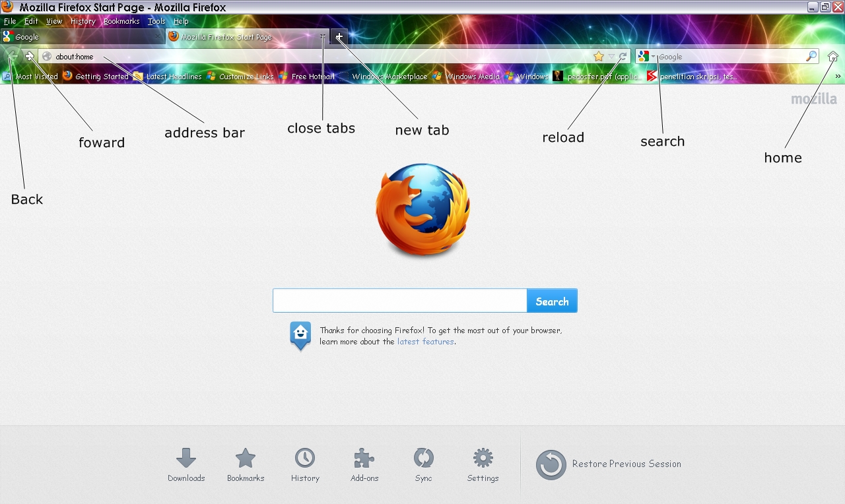Expand the bookmarks overflow chevron

click(838, 76)
